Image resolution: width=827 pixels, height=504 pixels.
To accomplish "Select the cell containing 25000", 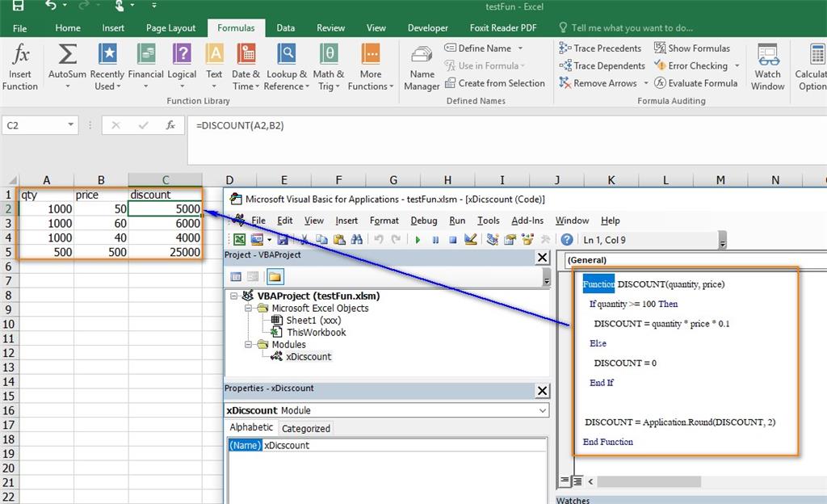I will click(165, 253).
